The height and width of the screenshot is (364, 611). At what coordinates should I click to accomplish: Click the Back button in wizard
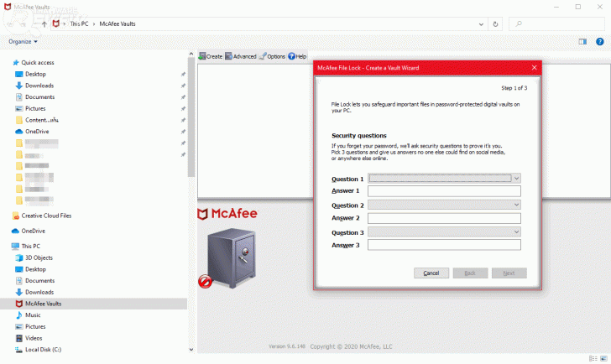(470, 273)
